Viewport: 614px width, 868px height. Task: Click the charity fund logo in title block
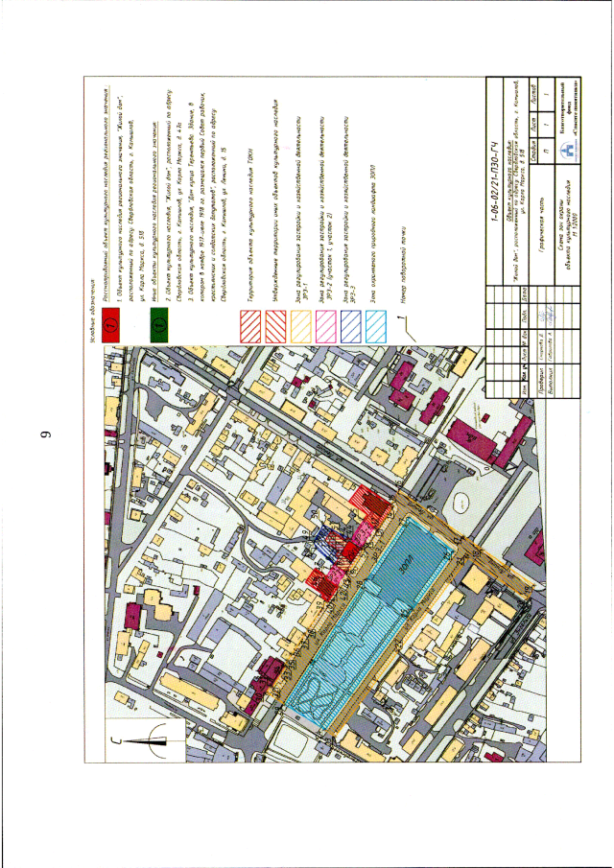click(x=566, y=150)
